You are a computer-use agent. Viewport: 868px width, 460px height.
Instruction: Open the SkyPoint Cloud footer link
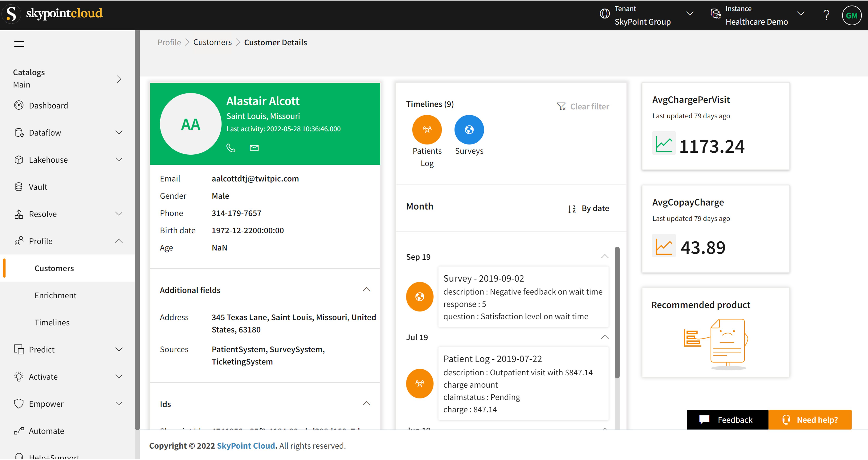(x=246, y=446)
